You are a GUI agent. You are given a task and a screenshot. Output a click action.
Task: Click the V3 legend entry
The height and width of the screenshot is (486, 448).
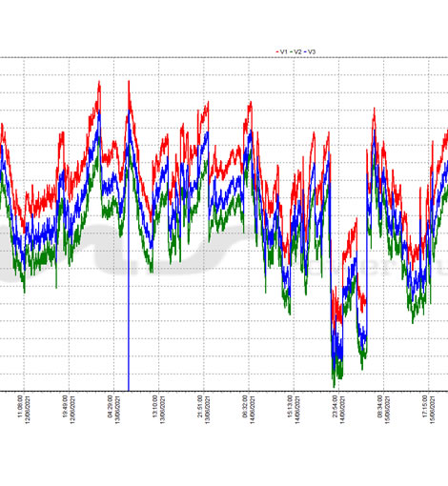click(310, 51)
